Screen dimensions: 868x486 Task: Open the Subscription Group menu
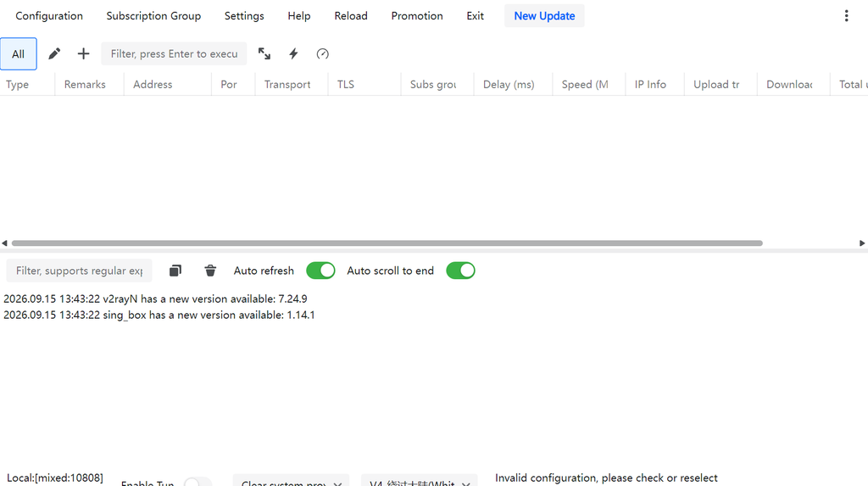coord(153,15)
